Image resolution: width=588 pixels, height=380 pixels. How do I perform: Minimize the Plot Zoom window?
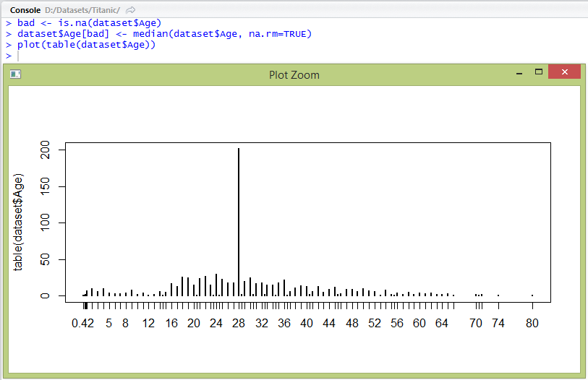click(519, 74)
